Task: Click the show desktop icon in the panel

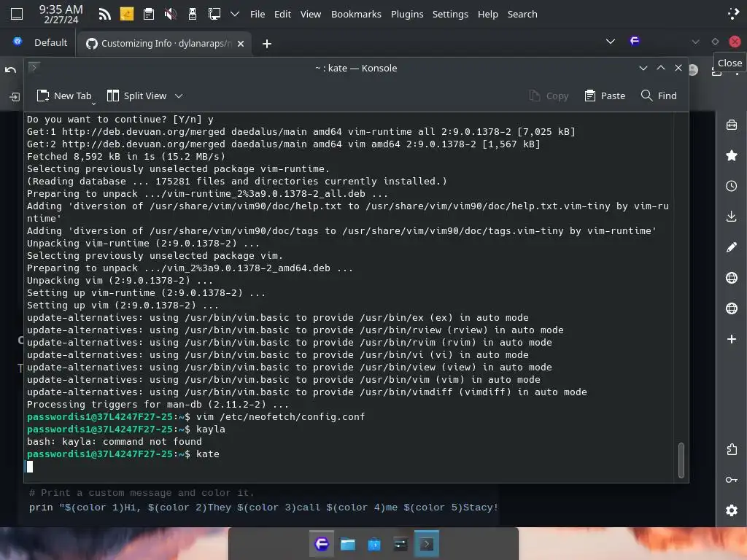Action: coord(17,14)
